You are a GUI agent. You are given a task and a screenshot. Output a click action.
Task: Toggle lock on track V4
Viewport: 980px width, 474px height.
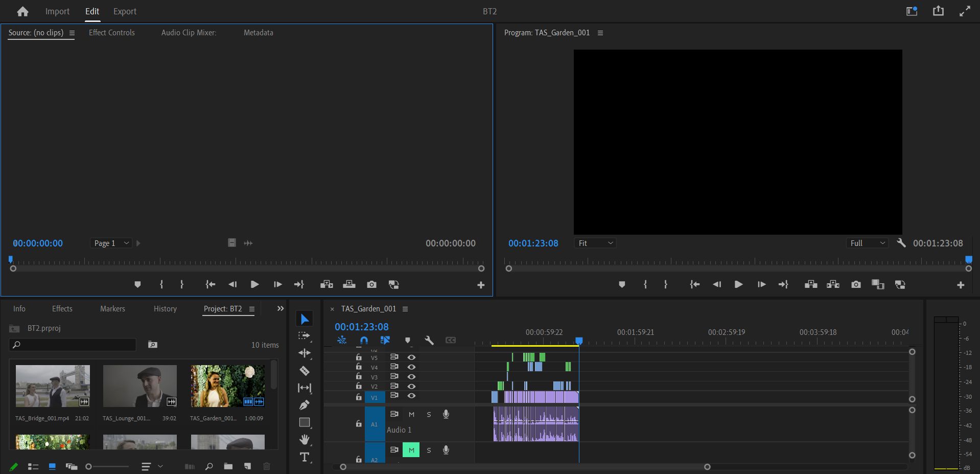[359, 367]
